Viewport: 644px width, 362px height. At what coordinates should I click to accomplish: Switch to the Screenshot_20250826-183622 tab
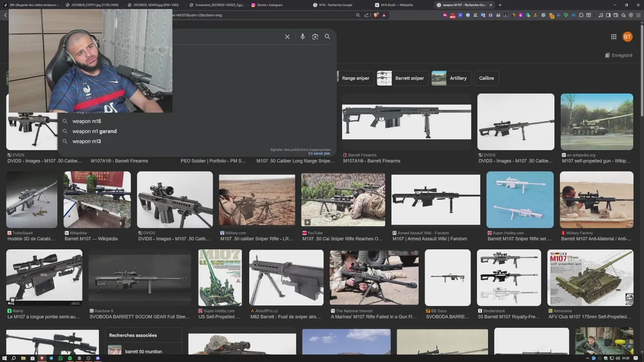tap(215, 5)
